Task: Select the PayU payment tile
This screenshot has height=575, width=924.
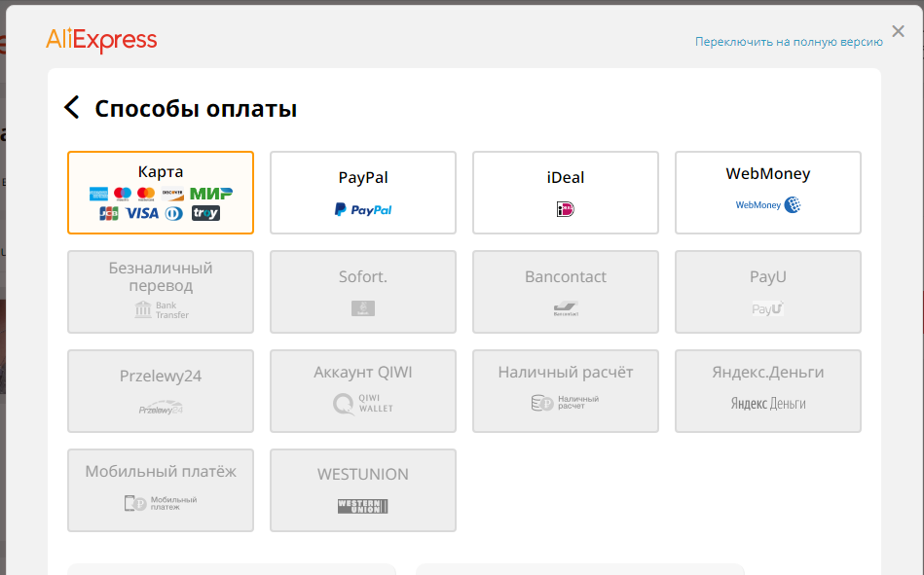Action: pos(768,292)
